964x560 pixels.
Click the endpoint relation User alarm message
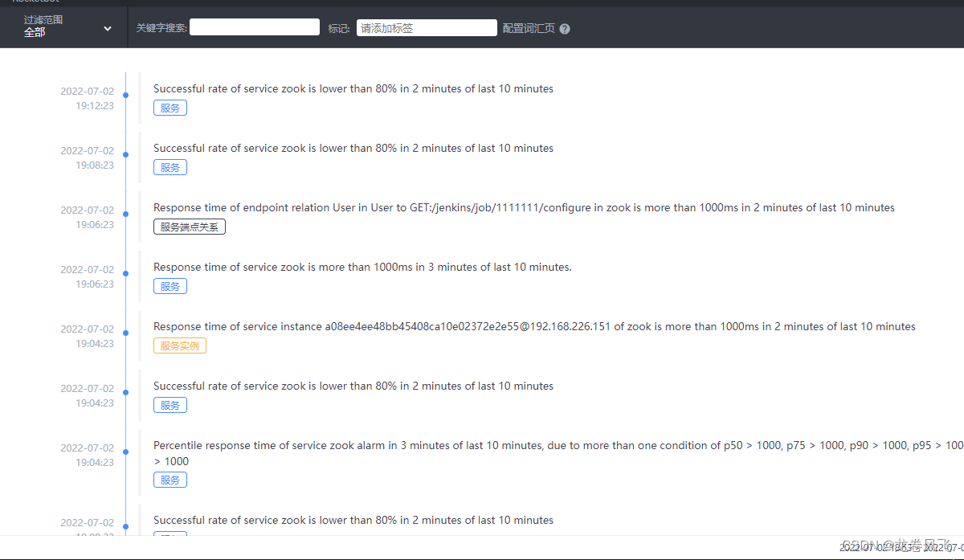524,207
